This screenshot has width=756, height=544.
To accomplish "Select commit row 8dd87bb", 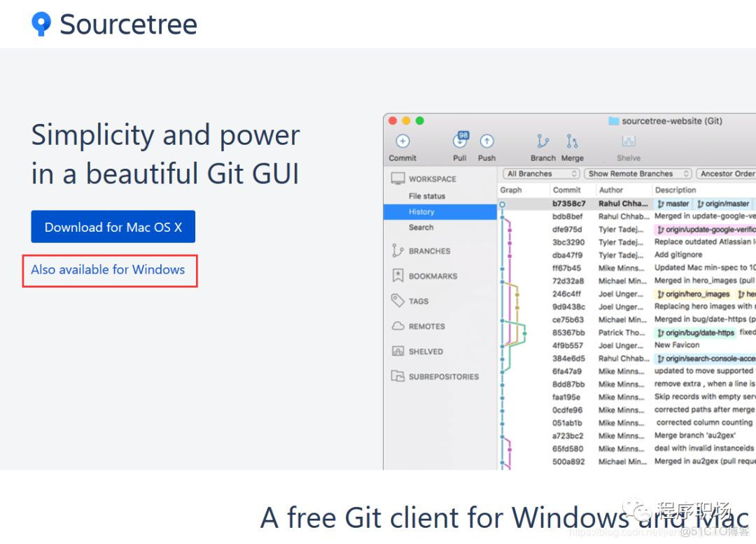I will 626,384.
